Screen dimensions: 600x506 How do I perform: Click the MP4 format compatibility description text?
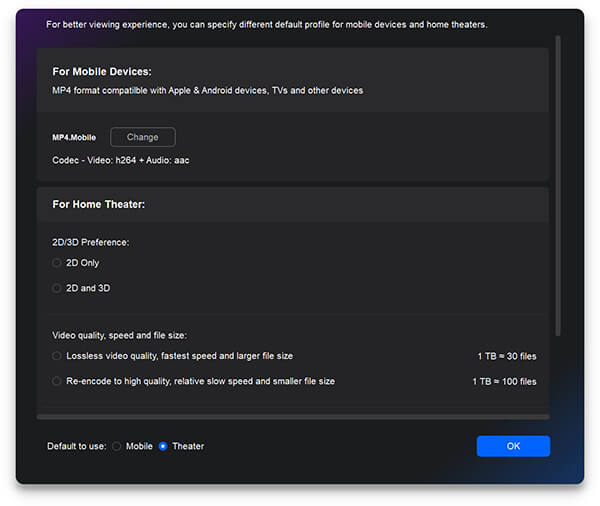coord(207,90)
